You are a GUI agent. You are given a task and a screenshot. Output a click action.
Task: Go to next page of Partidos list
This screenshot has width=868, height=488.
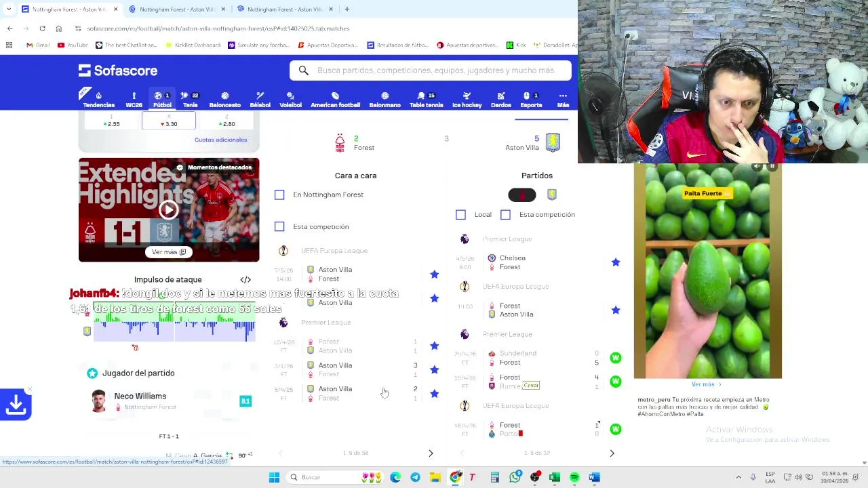612,453
